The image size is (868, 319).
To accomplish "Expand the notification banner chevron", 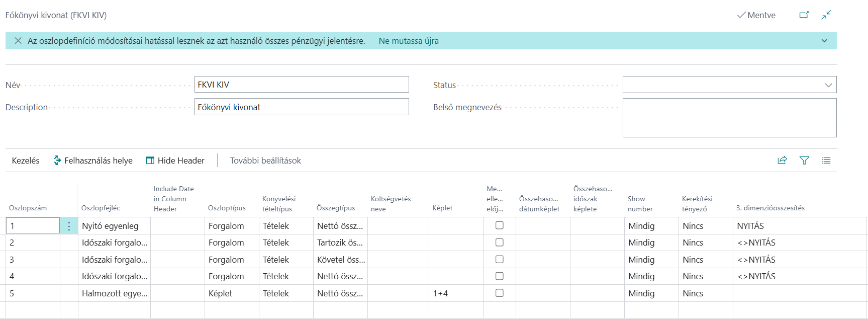I will click(x=824, y=41).
